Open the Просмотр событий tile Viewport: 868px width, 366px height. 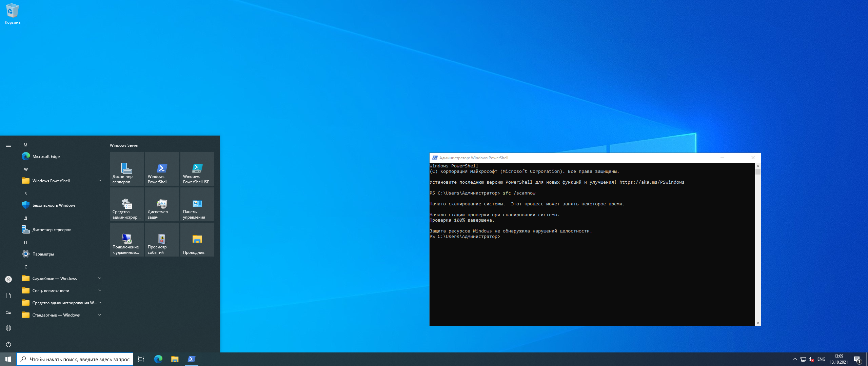[x=162, y=240]
